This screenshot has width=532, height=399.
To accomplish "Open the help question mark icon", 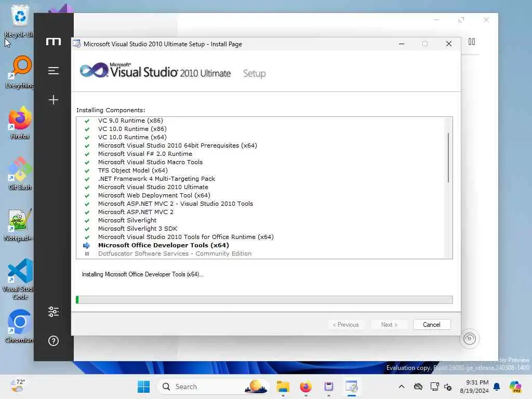I will click(x=54, y=341).
